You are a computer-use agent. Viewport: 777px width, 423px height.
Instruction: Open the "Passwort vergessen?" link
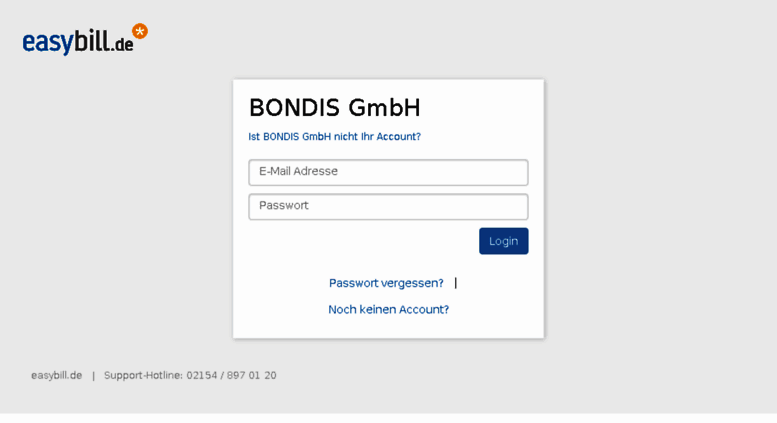point(386,283)
